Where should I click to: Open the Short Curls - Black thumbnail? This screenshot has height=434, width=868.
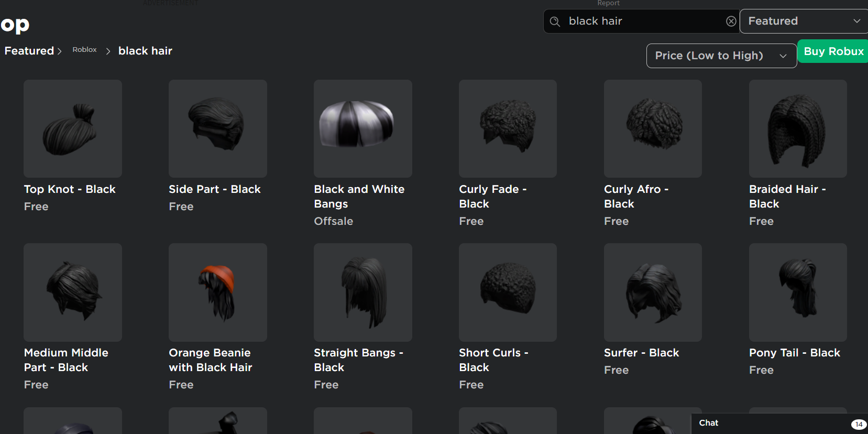[x=508, y=292]
